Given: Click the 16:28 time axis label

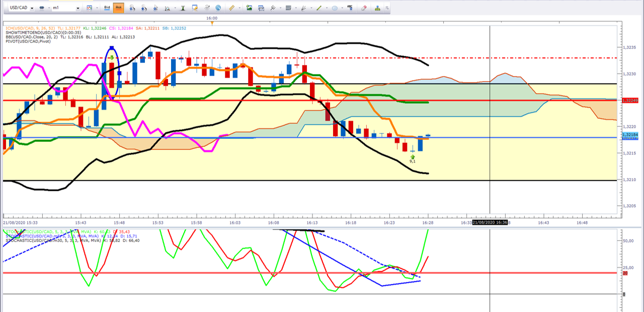Looking at the screenshot, I should pos(428,222).
